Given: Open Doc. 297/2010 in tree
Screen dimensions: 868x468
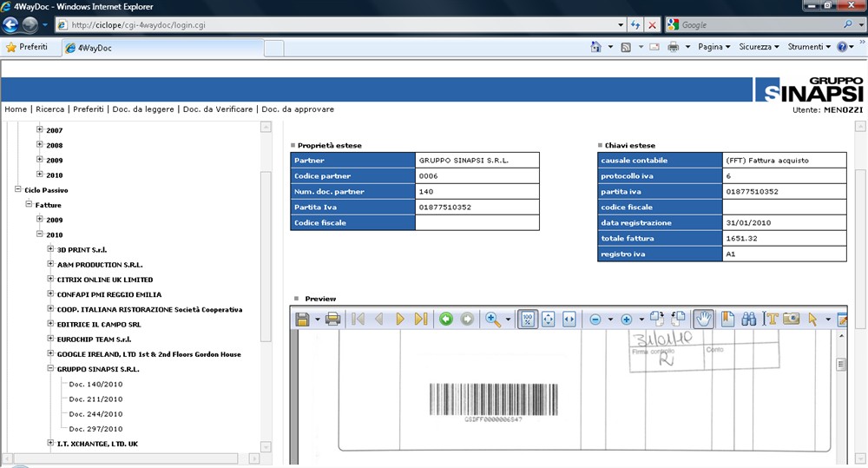Looking at the screenshot, I should pos(95,429).
